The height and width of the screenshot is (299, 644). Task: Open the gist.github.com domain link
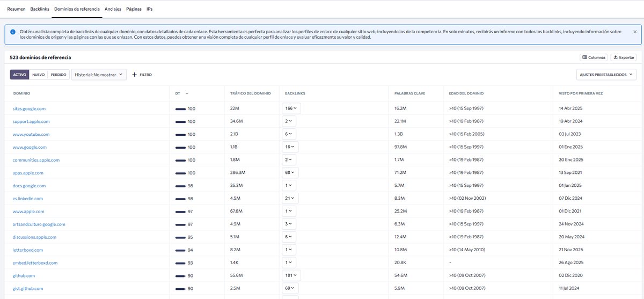pos(28,289)
